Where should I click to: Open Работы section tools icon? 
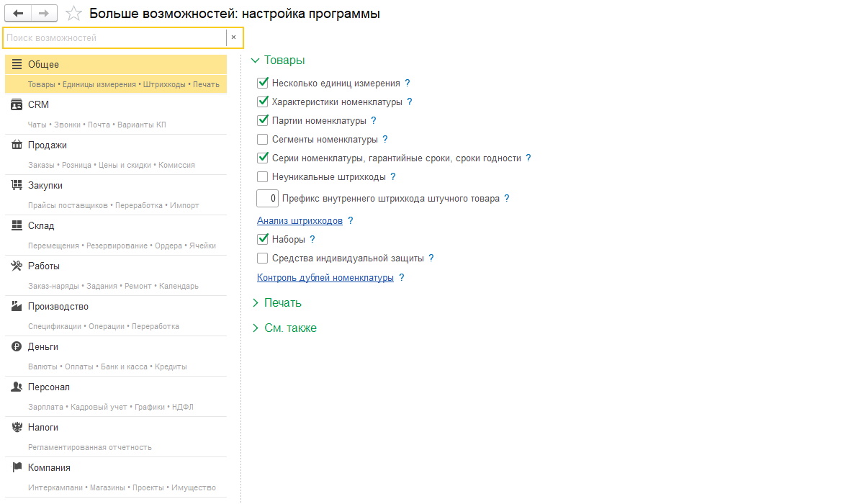(17, 266)
